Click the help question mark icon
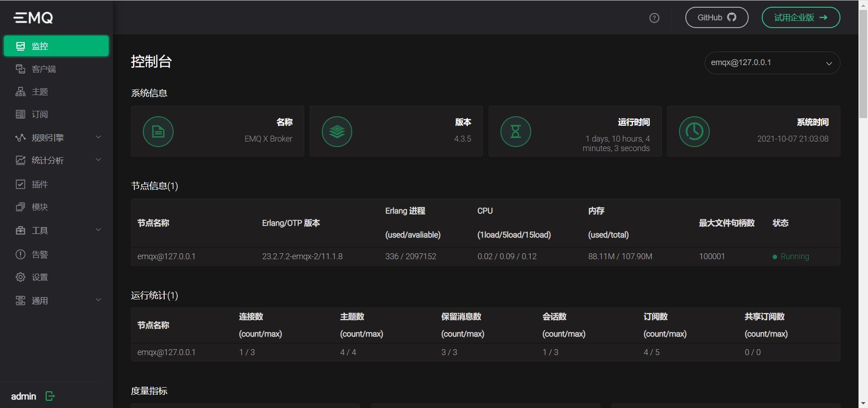Image resolution: width=868 pixels, height=408 pixels. click(x=654, y=18)
